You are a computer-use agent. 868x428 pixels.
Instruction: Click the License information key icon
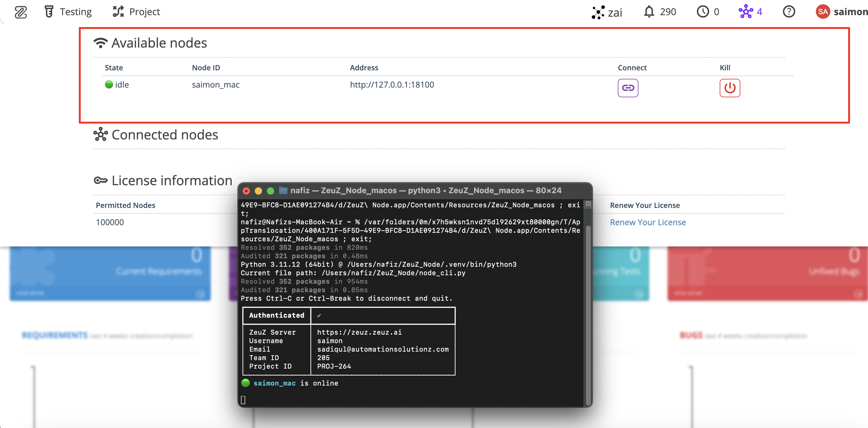click(x=100, y=180)
